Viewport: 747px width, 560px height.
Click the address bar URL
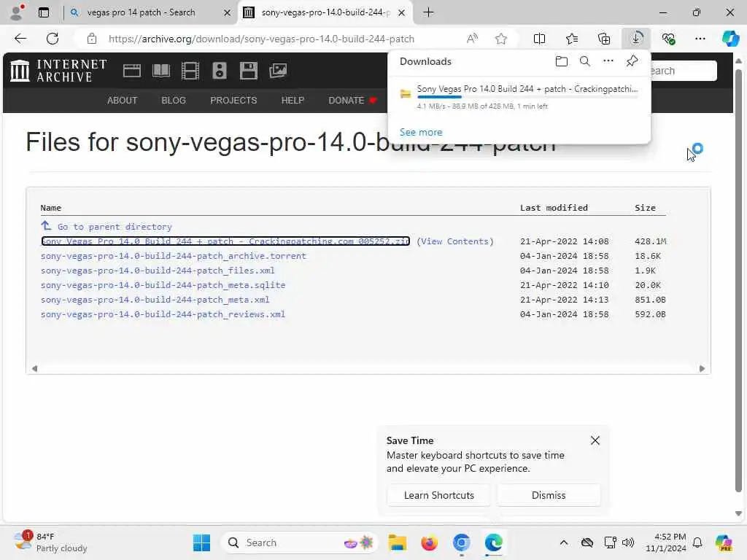[x=262, y=39]
